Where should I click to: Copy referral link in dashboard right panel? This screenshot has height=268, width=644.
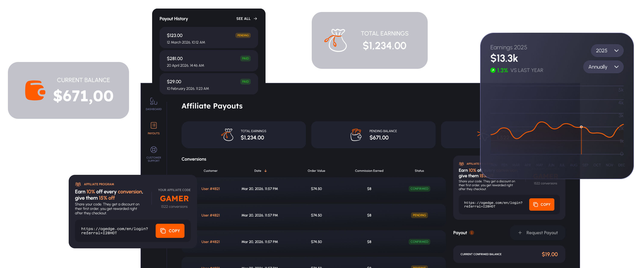click(x=542, y=205)
